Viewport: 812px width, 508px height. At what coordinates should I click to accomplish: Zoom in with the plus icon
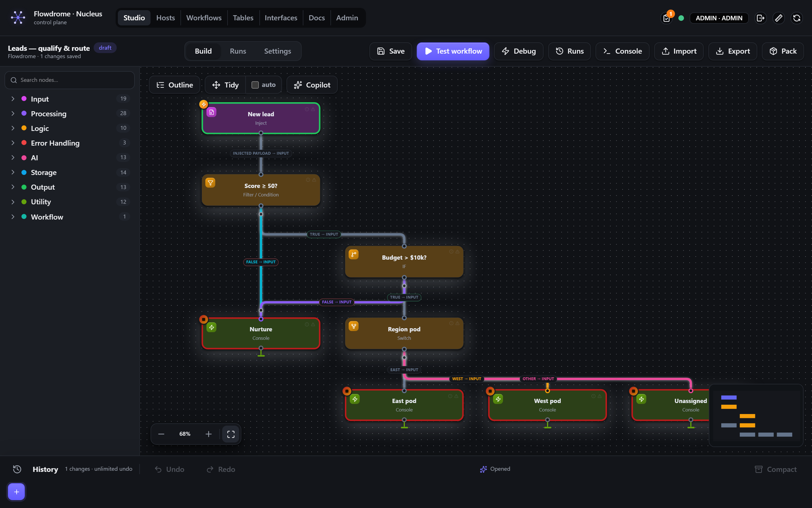coord(209,434)
